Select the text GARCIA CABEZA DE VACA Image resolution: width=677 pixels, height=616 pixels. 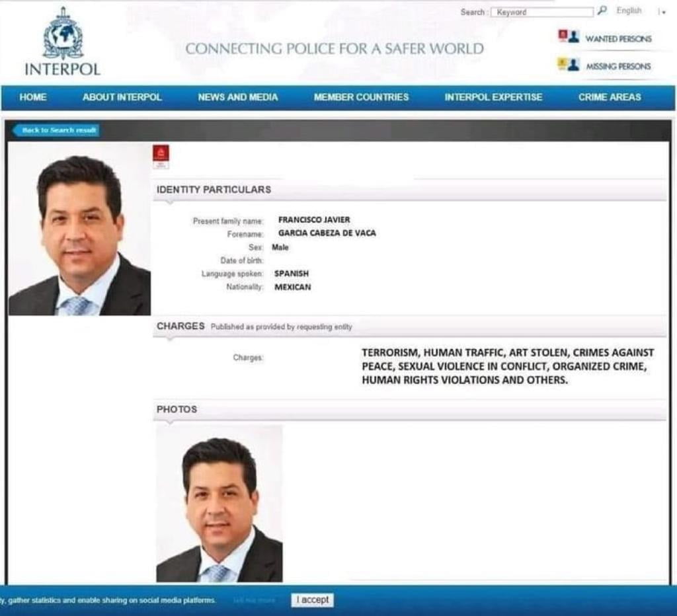[327, 233]
